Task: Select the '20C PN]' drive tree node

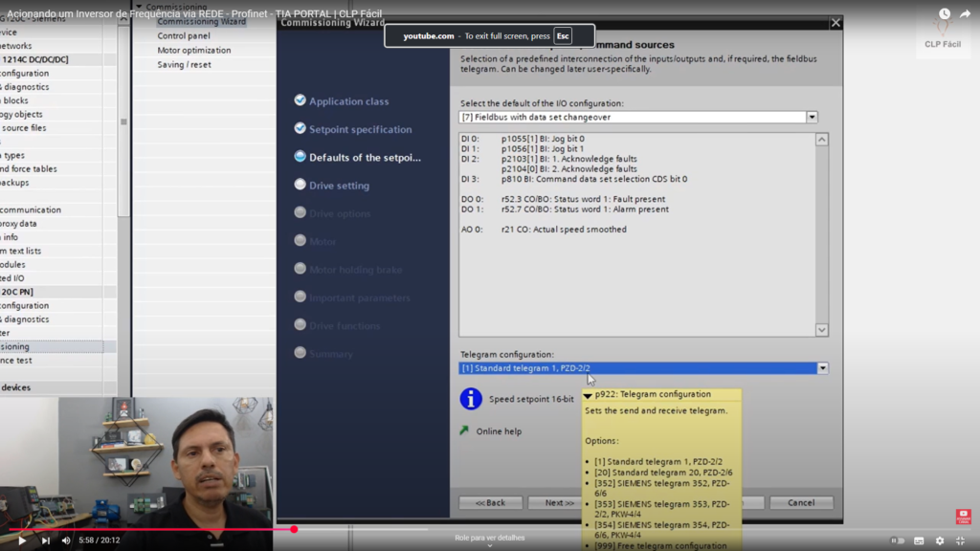Action: [x=17, y=292]
